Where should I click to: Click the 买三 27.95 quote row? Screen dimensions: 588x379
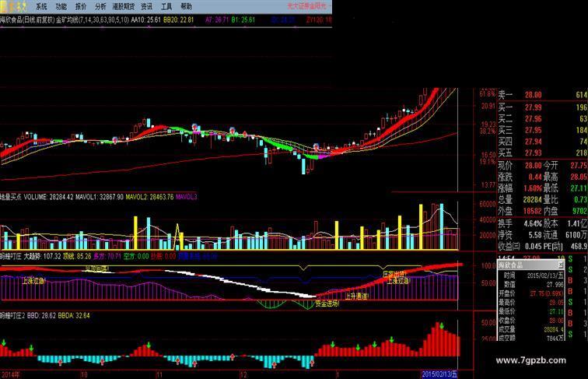pyautogui.click(x=542, y=130)
